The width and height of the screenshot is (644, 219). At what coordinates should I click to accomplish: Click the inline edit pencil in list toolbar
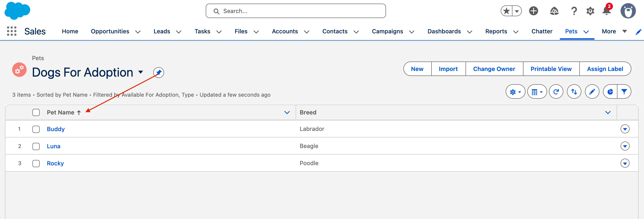(x=592, y=92)
